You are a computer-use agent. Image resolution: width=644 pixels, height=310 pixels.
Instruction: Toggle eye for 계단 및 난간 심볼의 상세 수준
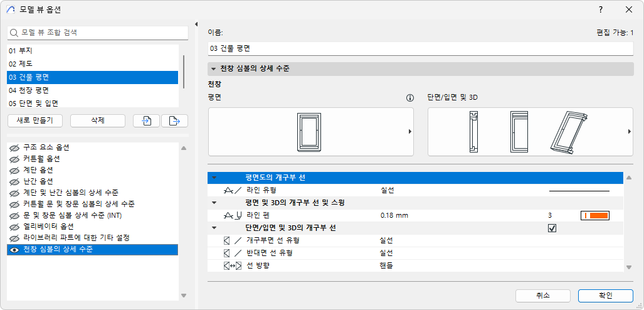15,193
